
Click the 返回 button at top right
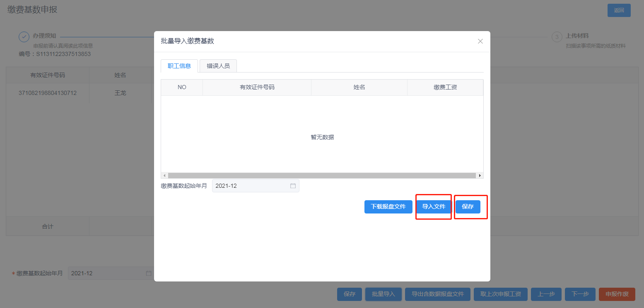(x=619, y=10)
